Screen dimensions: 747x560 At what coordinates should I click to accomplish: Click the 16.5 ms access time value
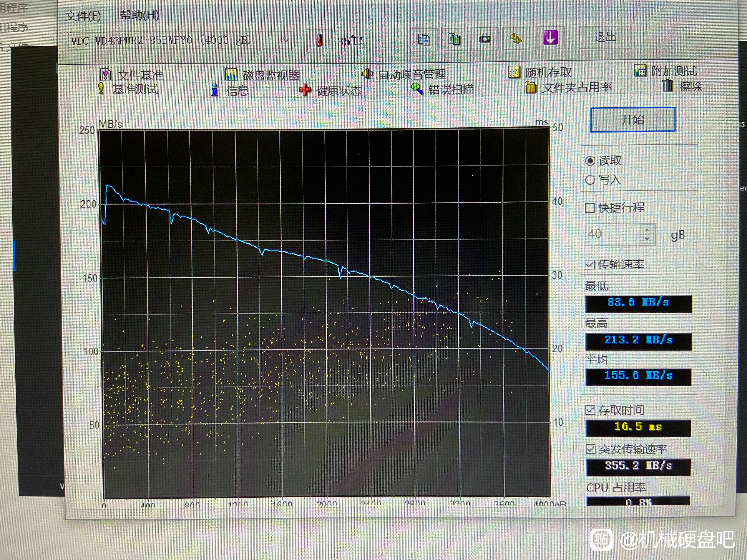pos(638,428)
